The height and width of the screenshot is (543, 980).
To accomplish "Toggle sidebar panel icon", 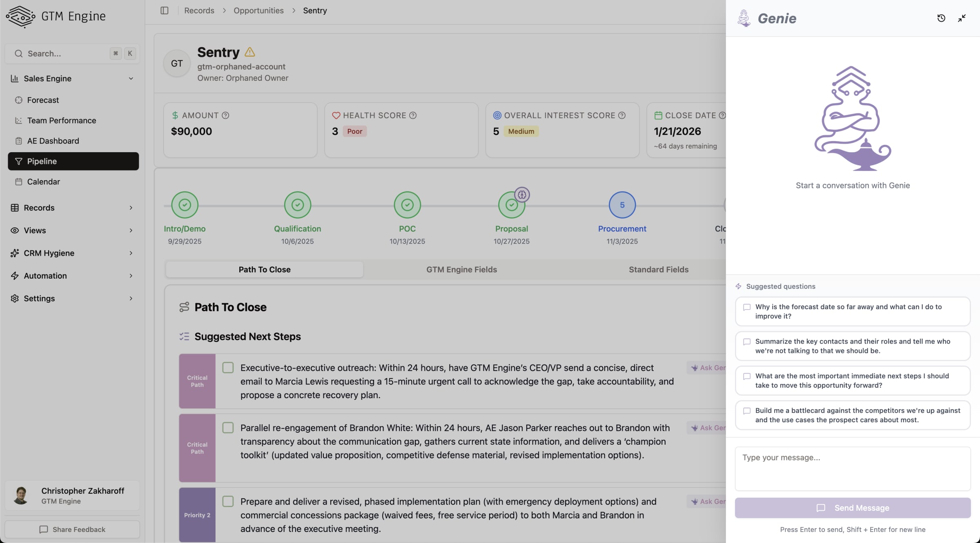I will (165, 11).
